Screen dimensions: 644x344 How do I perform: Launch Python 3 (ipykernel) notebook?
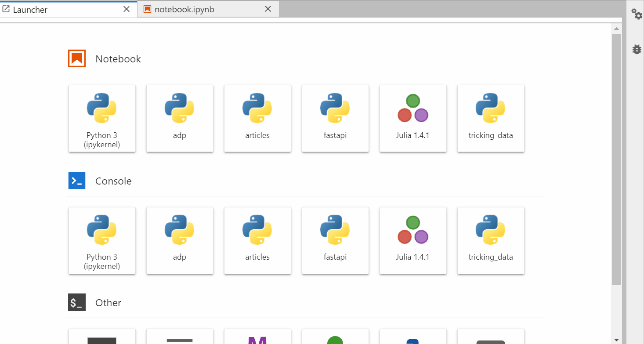102,119
